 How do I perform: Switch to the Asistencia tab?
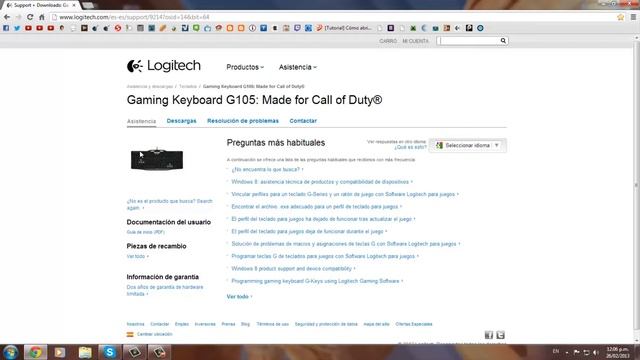[141, 121]
